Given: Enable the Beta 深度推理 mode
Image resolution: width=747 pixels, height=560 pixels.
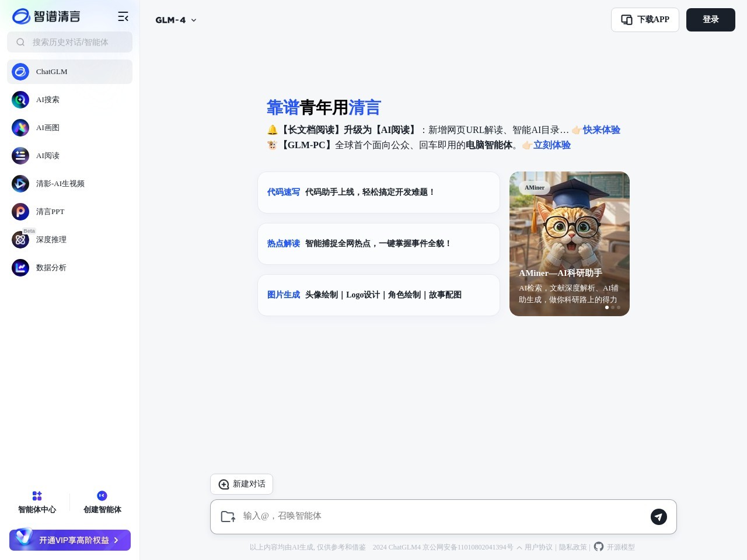Looking at the screenshot, I should pos(51,240).
